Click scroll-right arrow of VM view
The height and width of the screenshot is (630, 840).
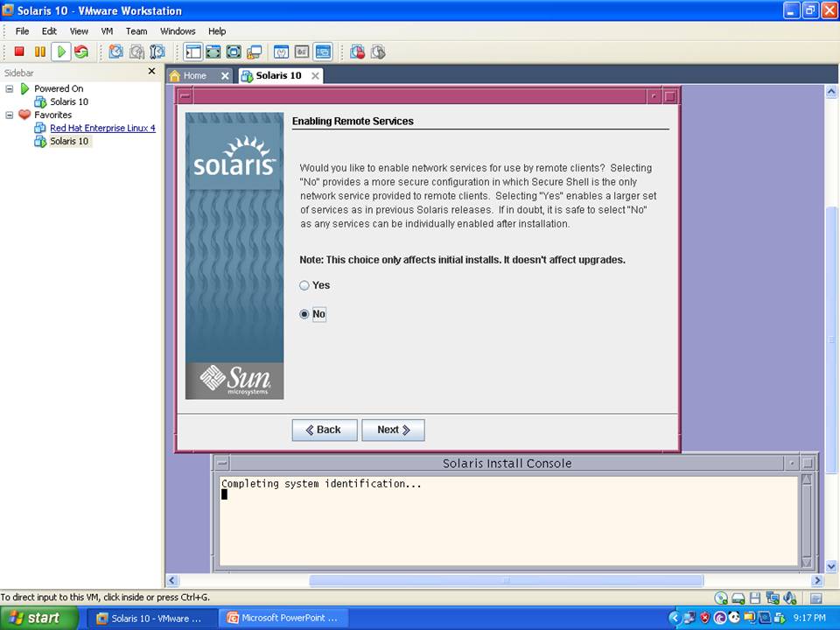pyautogui.click(x=817, y=580)
